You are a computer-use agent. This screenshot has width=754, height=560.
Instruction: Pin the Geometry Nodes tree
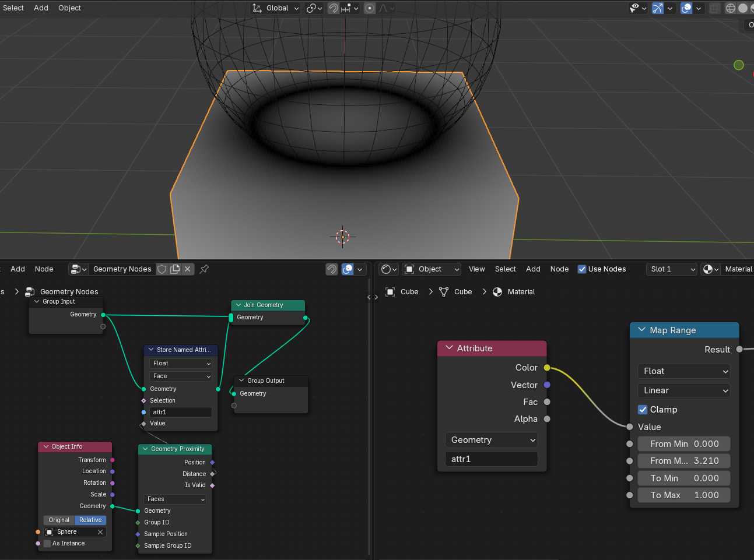[x=204, y=269]
